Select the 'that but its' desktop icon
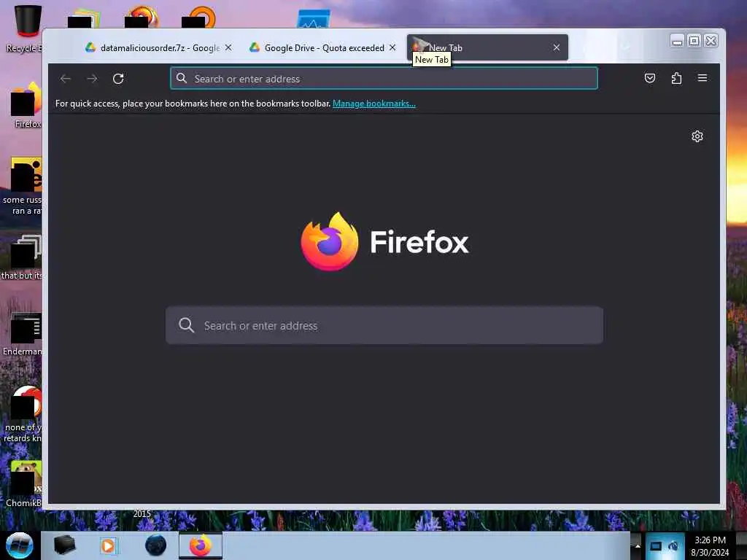The width and height of the screenshot is (747, 560). (x=22, y=257)
